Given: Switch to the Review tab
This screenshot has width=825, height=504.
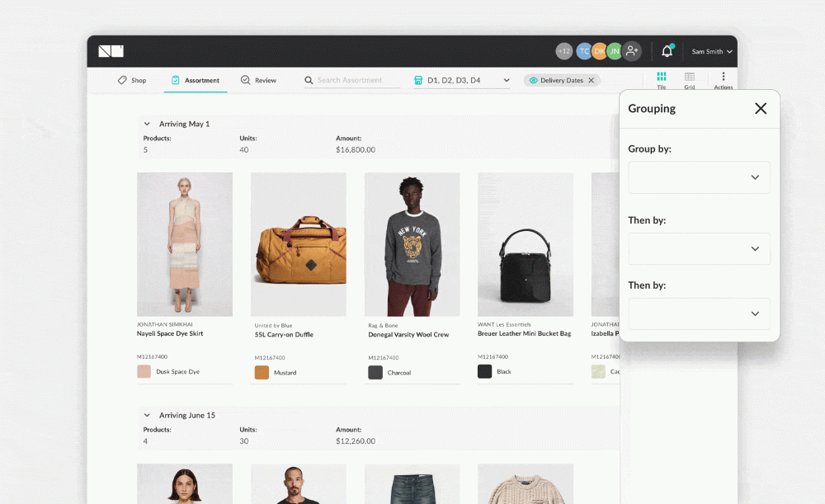Looking at the screenshot, I should click(258, 80).
